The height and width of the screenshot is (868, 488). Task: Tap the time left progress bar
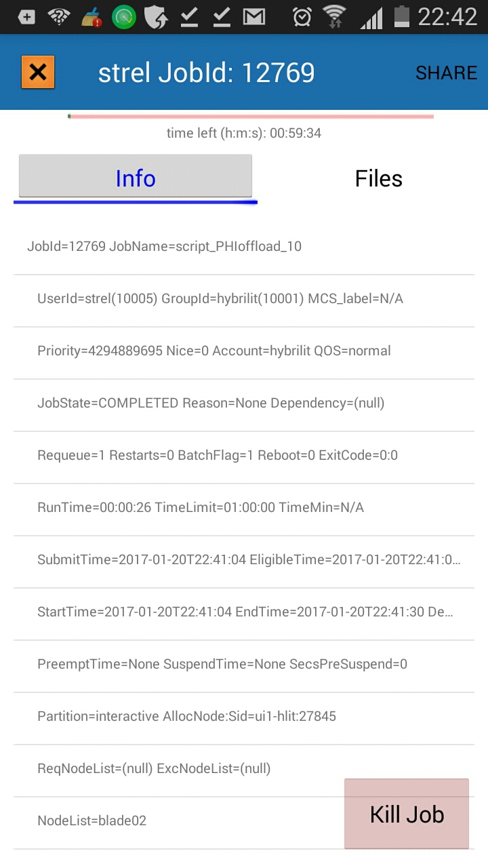pyautogui.click(x=251, y=117)
